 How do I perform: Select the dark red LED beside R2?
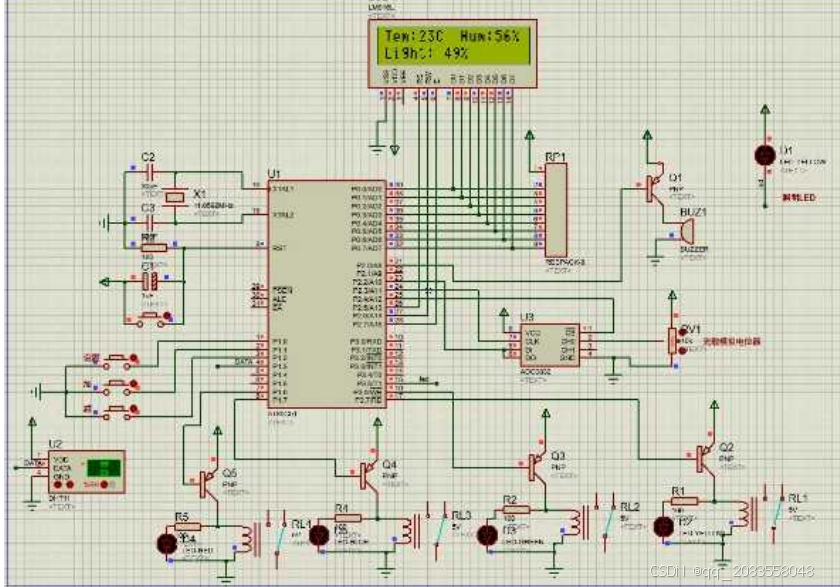tap(487, 536)
